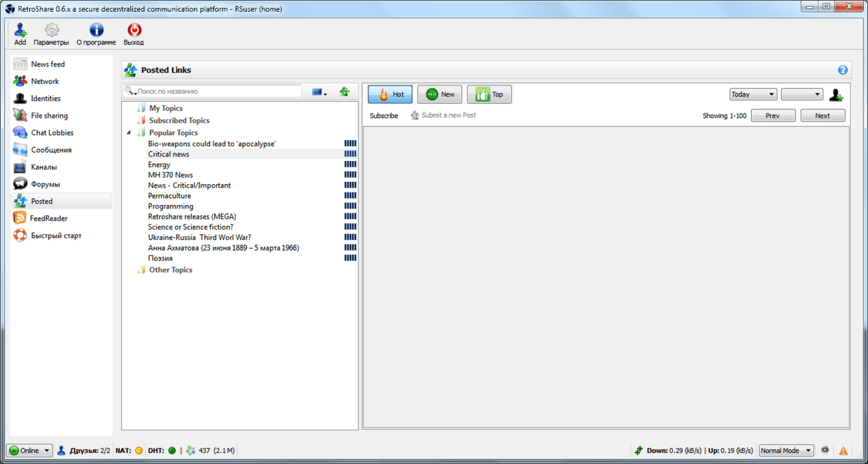Toggle the New sorting button

point(440,94)
